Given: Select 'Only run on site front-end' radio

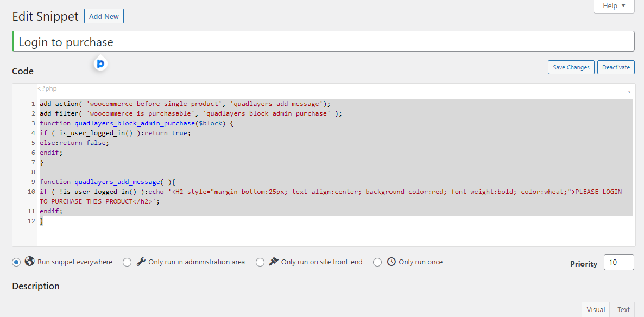Looking at the screenshot, I should click(260, 262).
